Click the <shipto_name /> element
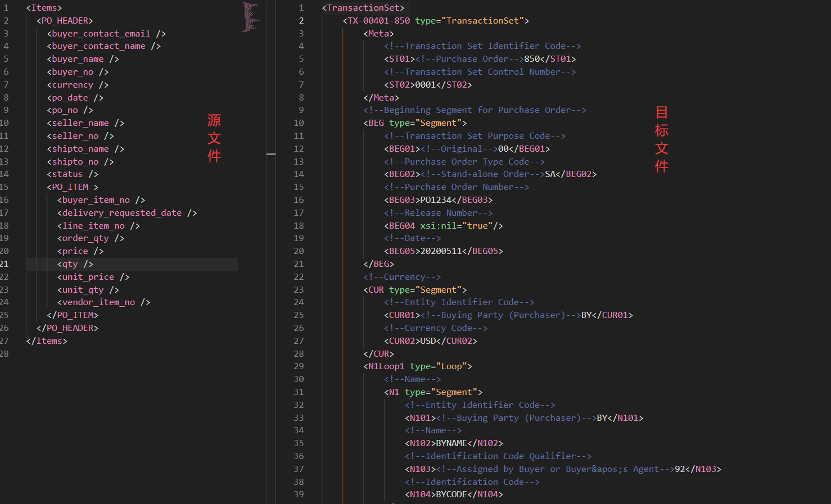This screenshot has height=504, width=831. click(85, 149)
